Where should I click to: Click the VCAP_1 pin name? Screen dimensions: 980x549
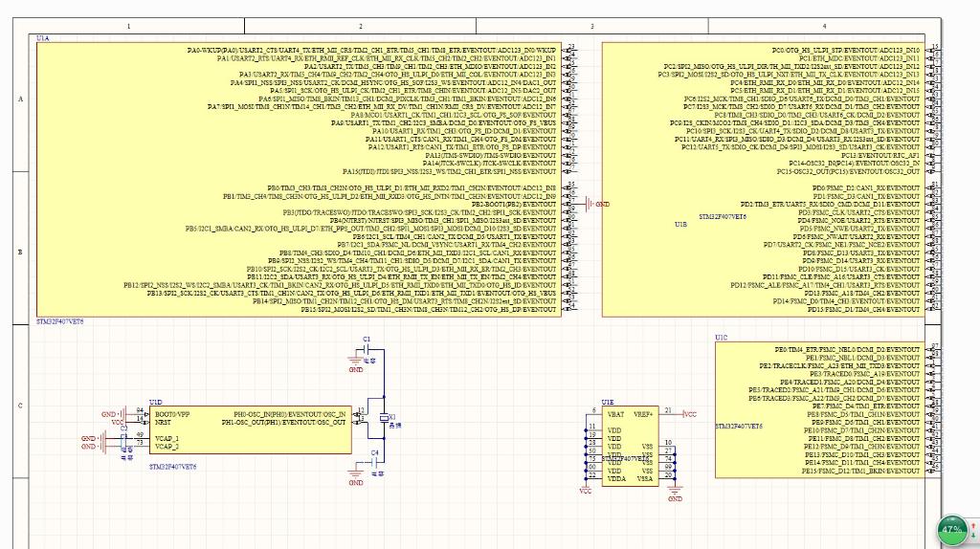(x=167, y=438)
